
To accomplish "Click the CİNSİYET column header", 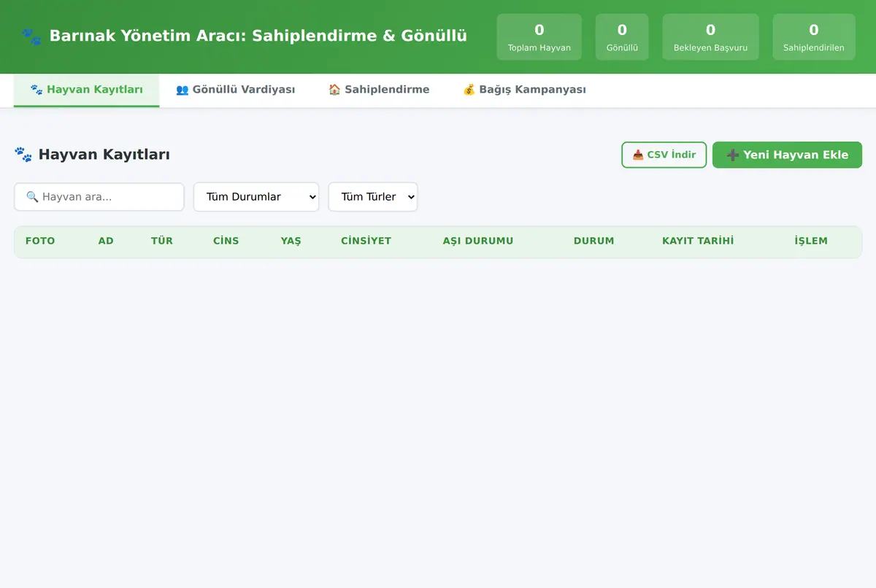I will [366, 241].
